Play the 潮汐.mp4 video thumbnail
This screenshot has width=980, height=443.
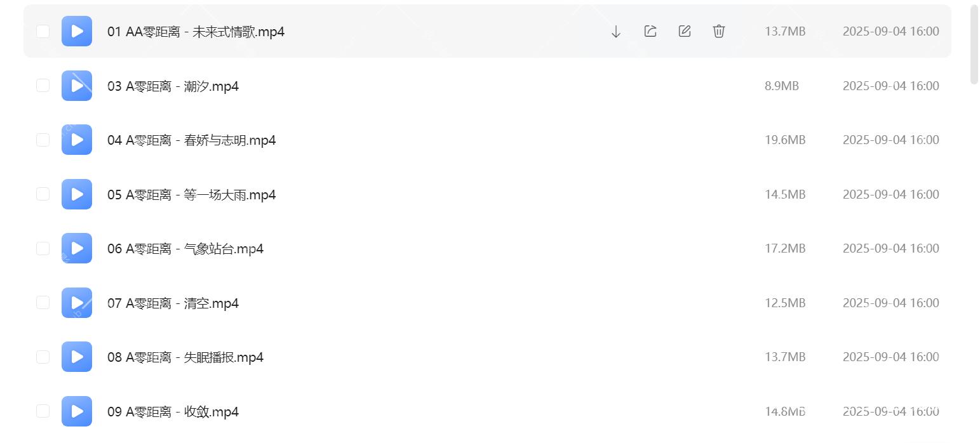click(76, 85)
